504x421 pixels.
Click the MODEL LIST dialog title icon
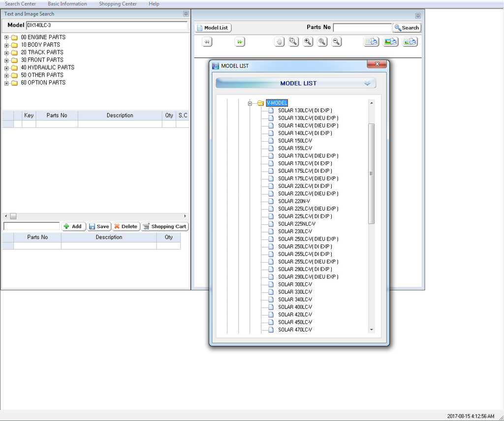216,66
